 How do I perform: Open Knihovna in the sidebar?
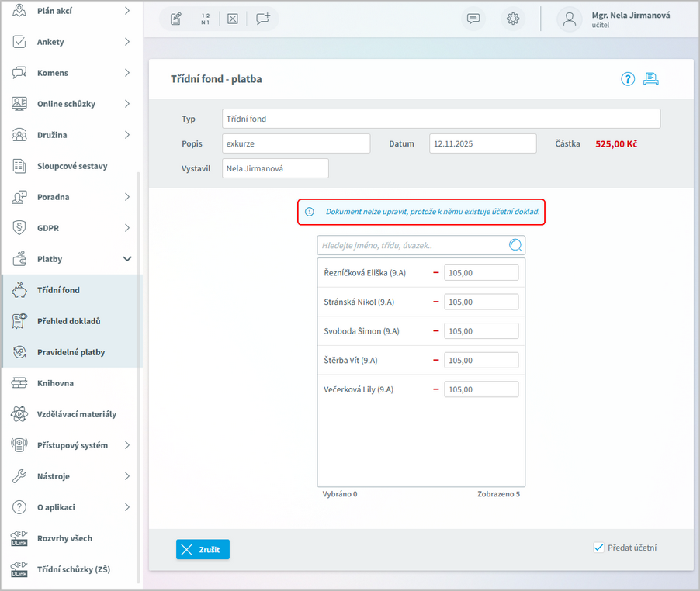56,383
